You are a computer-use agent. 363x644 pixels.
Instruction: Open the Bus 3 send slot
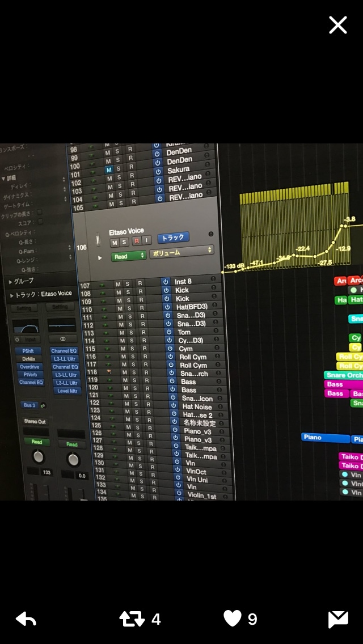click(29, 405)
